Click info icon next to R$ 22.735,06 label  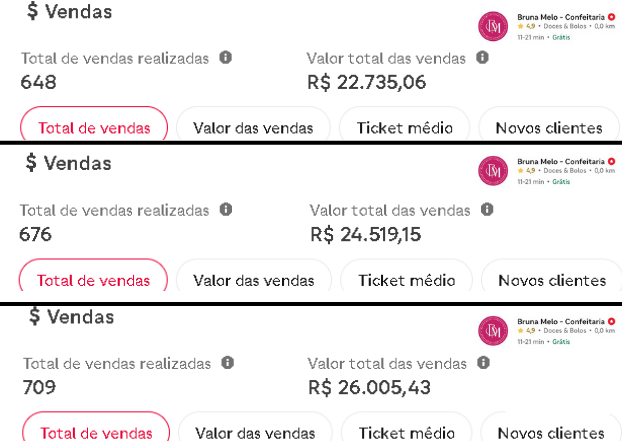pos(482,58)
